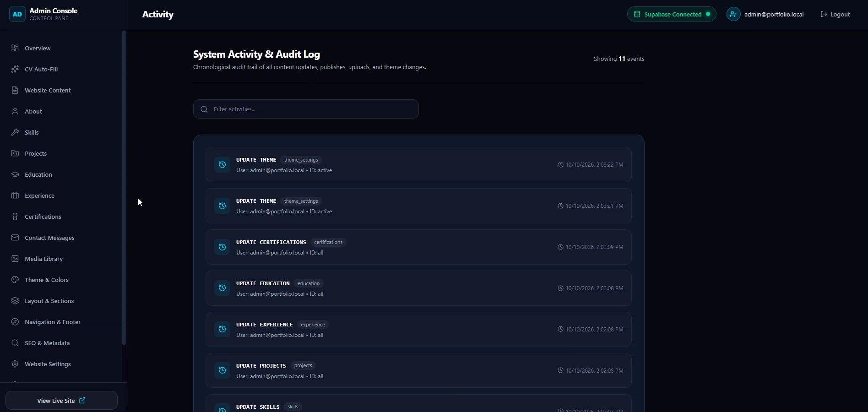This screenshot has width=868, height=412.
Task: Open the Projects page
Action: coord(62,153)
